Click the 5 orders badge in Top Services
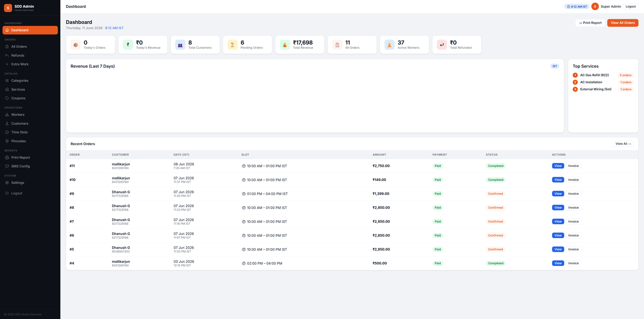Viewport: 644px width, 319px height. 625,75
